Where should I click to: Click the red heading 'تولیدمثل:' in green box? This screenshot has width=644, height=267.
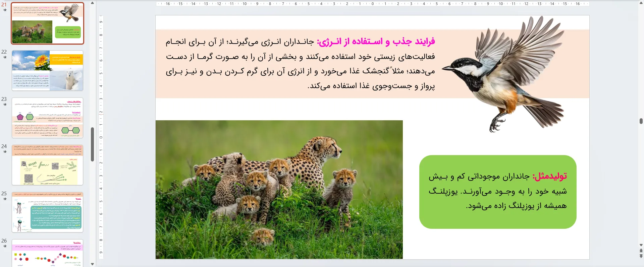click(x=549, y=176)
